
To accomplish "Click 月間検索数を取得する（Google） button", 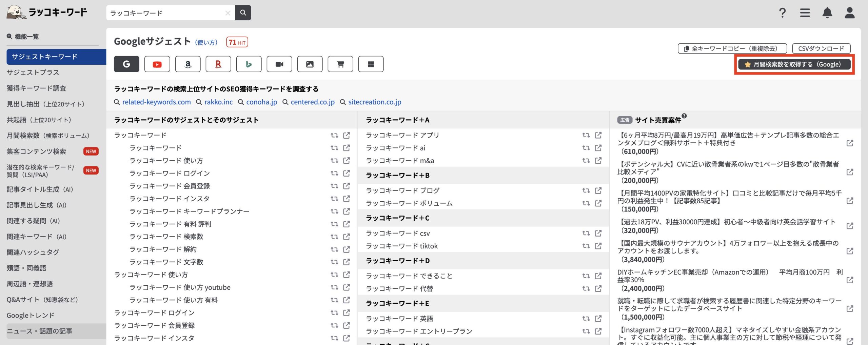I will coord(794,64).
